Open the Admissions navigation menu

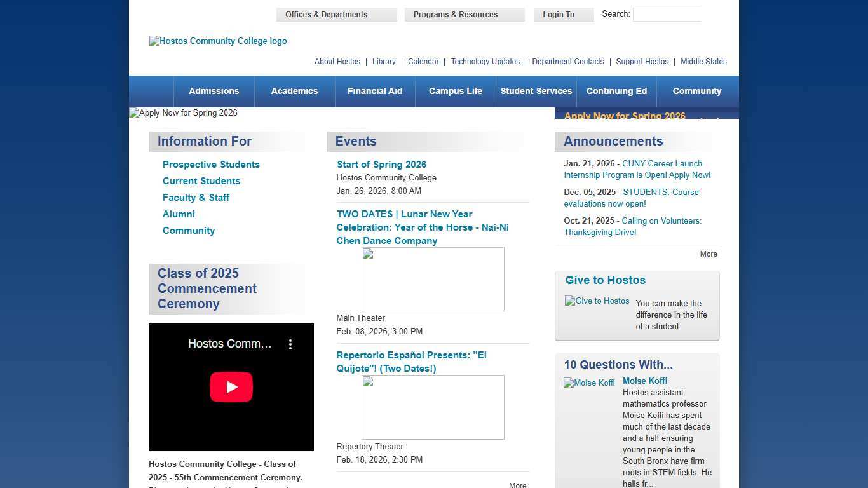[x=214, y=91]
